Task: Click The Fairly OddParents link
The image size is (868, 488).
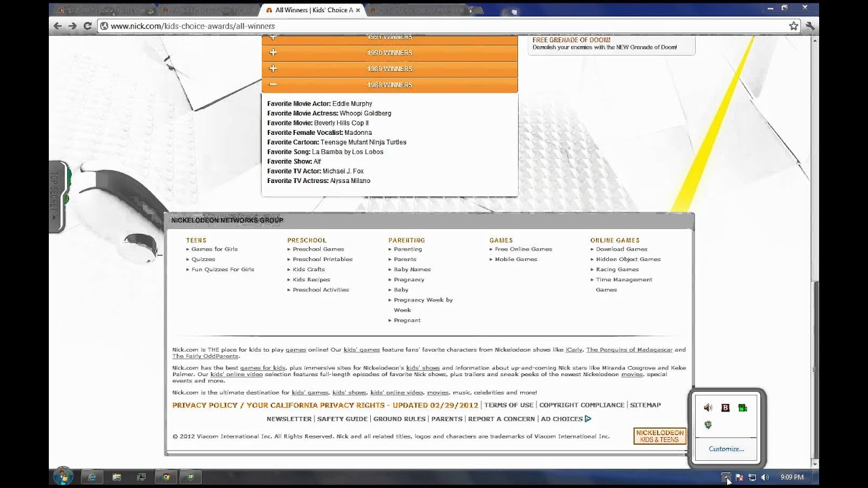Action: point(205,356)
